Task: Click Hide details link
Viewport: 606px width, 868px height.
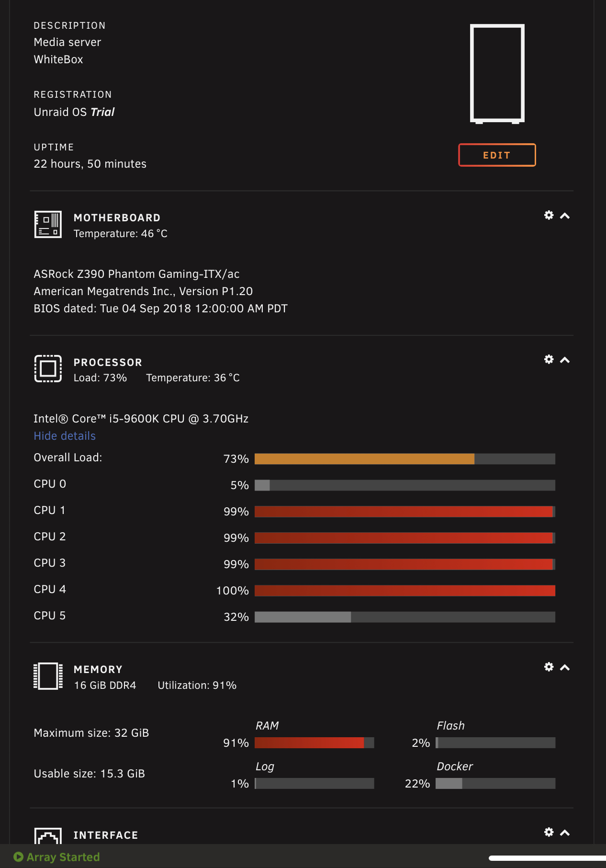Action: point(65,436)
